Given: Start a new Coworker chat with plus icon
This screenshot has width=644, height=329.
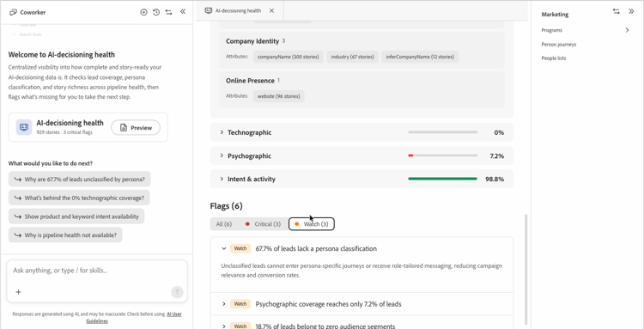Looking at the screenshot, I should pyautogui.click(x=143, y=12).
